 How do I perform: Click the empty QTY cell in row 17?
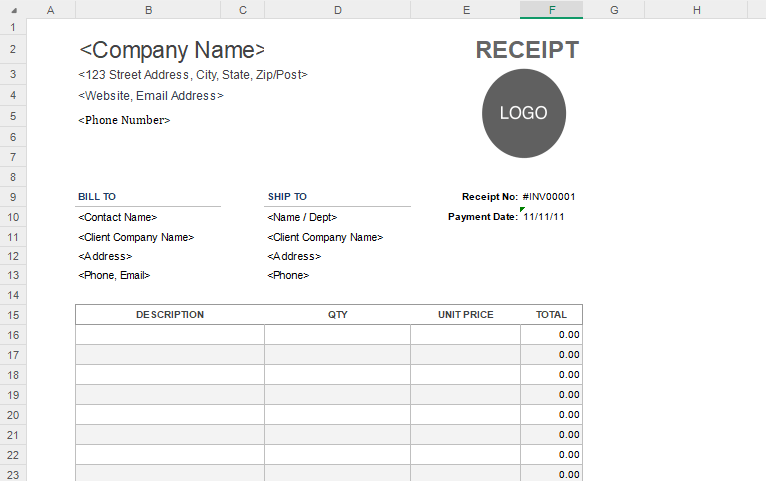(338, 355)
